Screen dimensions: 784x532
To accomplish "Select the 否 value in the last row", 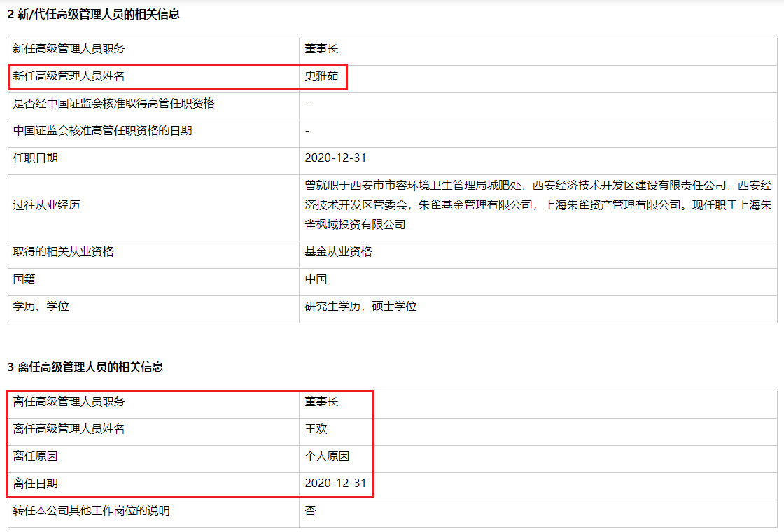I will click(310, 511).
